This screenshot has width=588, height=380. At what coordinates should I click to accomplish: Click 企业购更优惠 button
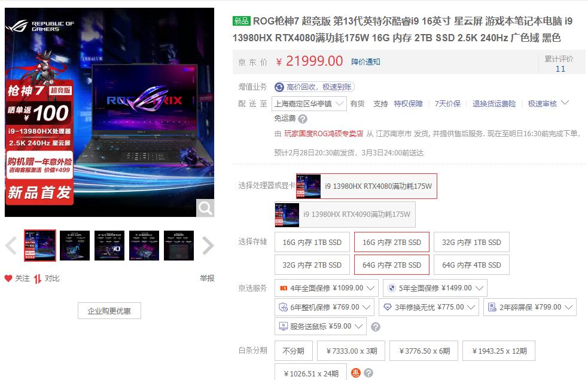[x=109, y=311]
